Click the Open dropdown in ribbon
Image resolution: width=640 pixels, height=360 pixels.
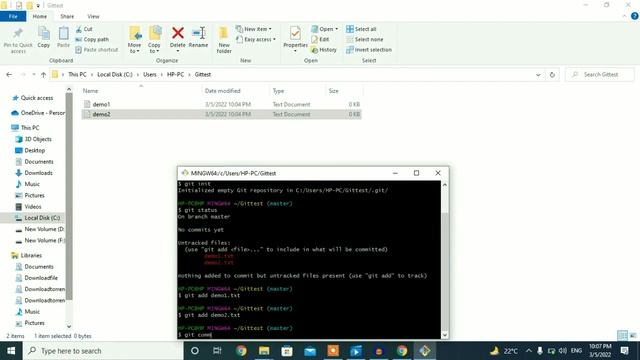[324, 29]
